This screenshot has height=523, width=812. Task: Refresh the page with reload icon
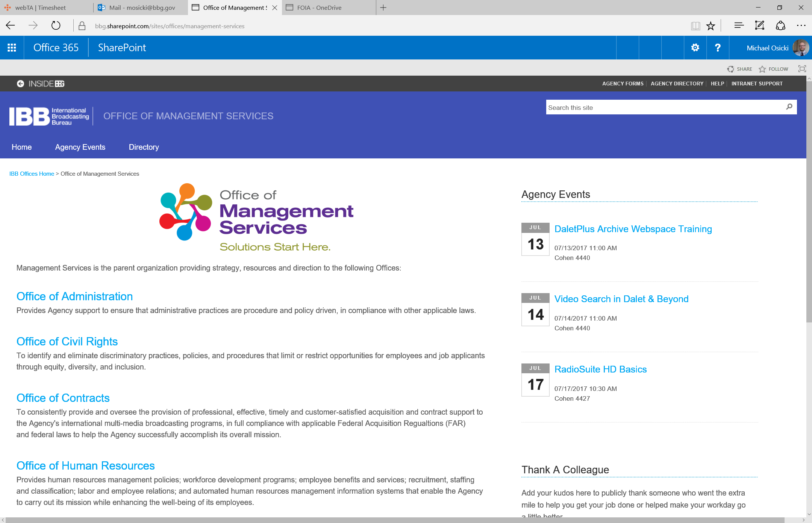click(x=56, y=26)
